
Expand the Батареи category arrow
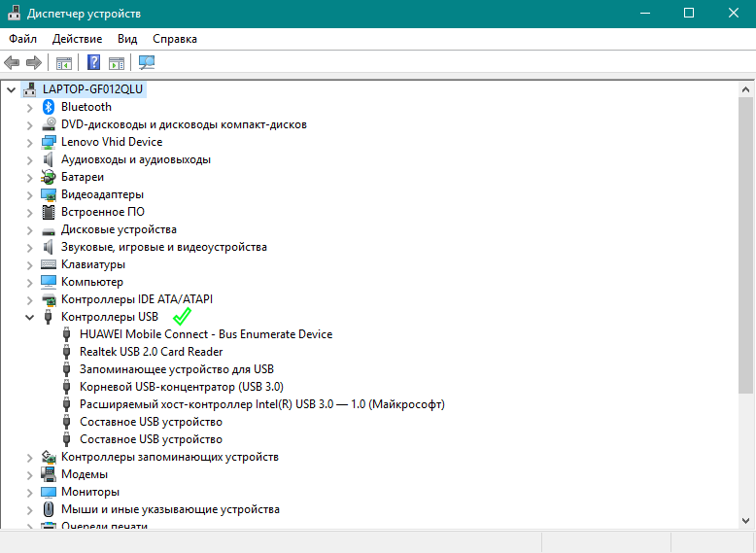[x=29, y=178]
